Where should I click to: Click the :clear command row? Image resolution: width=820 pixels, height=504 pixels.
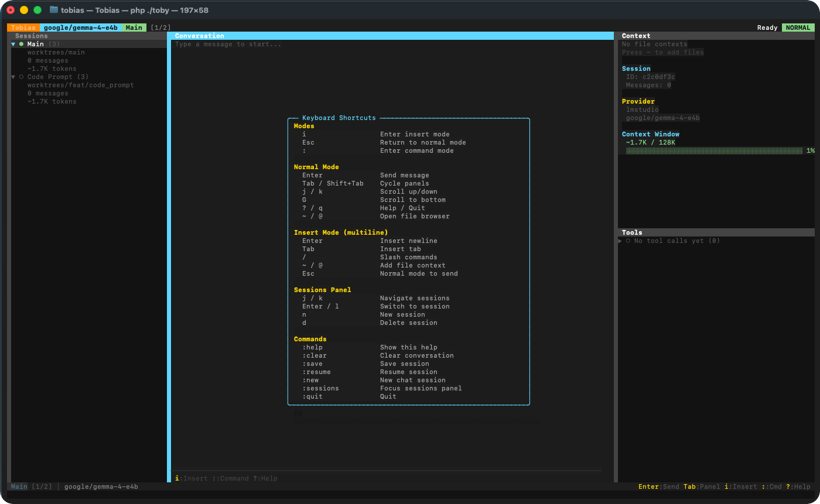click(409, 355)
